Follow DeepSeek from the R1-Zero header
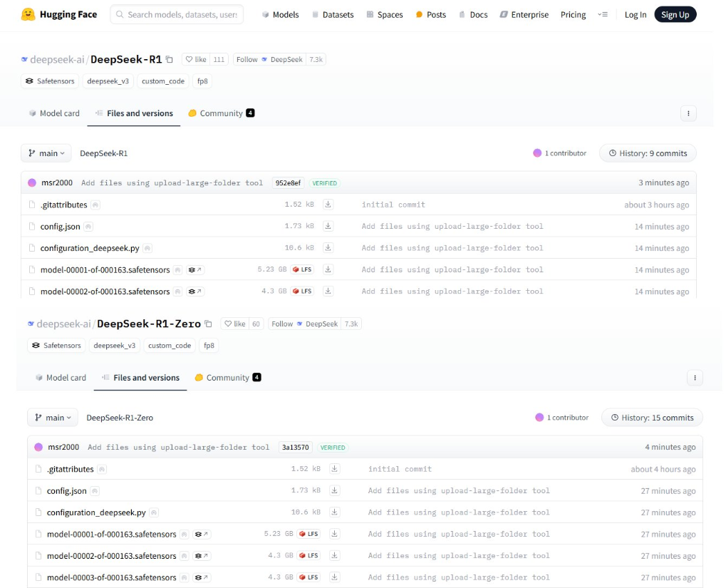Screen dimensions: 726x588 pos(305,324)
